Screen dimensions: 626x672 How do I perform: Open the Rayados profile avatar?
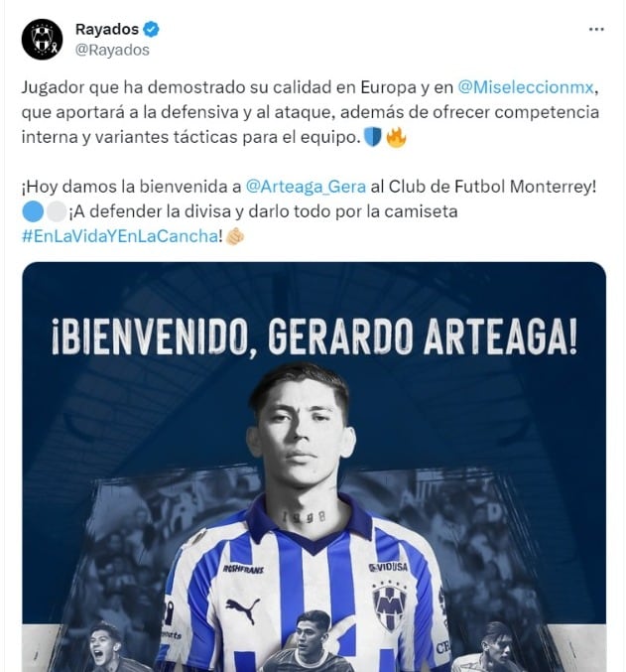(42, 39)
